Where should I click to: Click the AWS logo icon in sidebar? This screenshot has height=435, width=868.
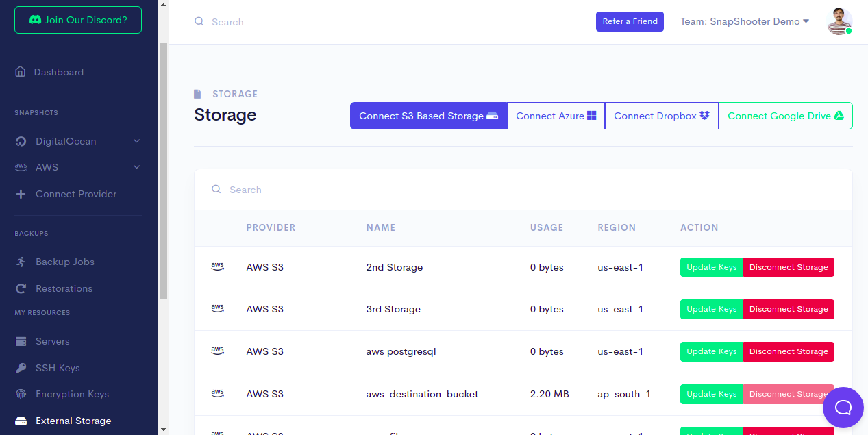[21, 167]
